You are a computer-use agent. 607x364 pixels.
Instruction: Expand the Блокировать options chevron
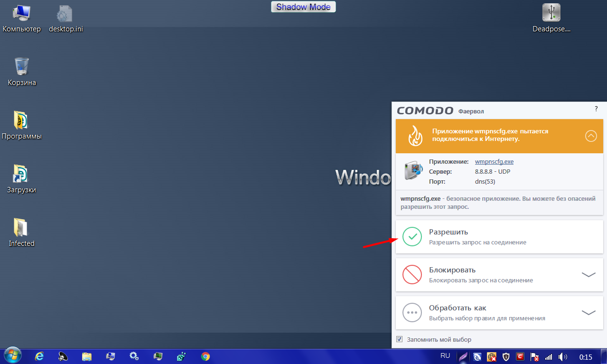pos(588,275)
